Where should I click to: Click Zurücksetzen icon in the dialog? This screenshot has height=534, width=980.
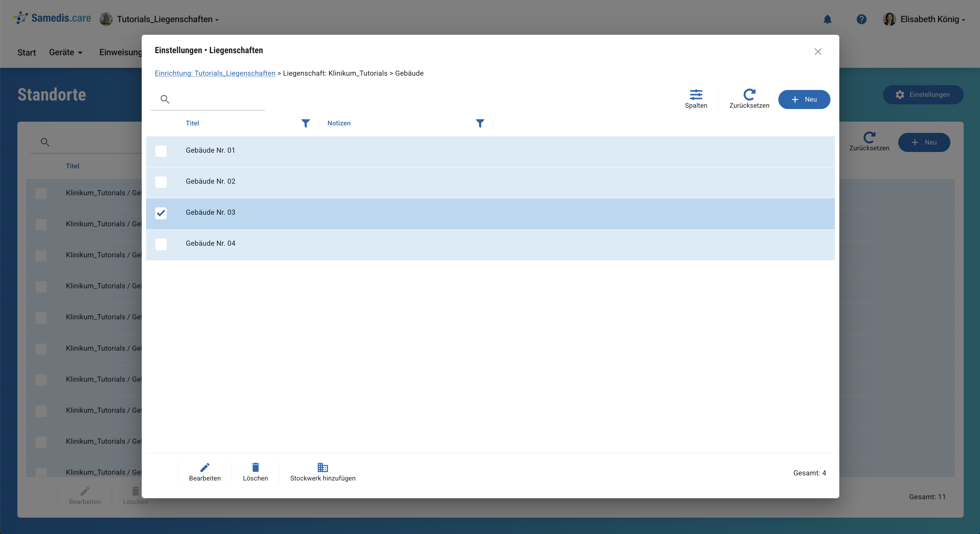click(749, 94)
